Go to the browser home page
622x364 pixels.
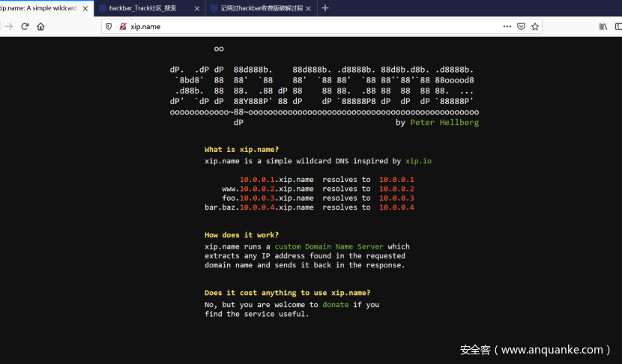(40, 26)
